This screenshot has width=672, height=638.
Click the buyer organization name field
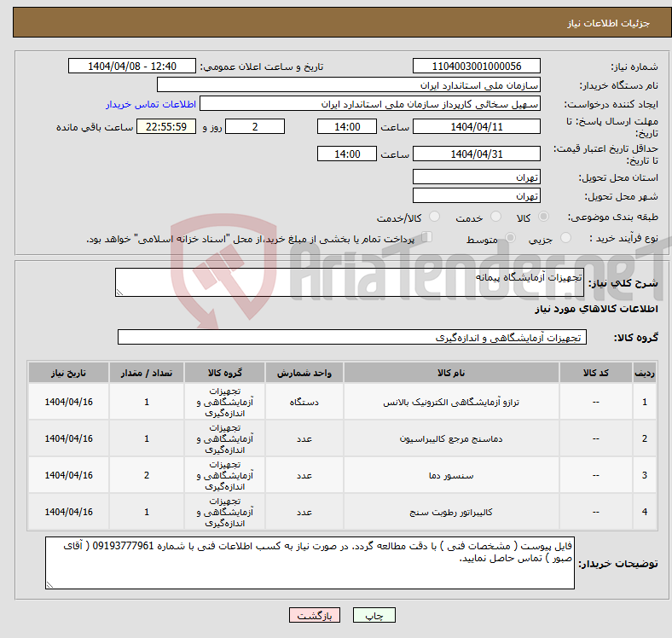pos(349,85)
